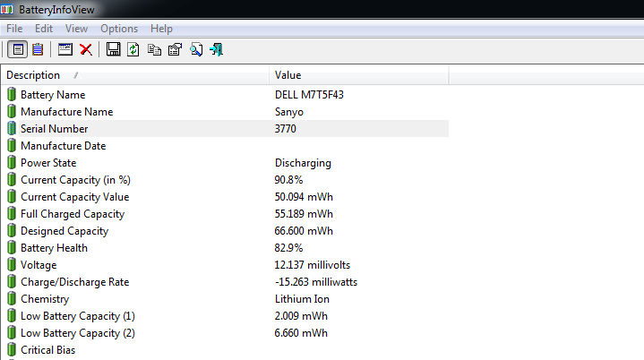Click the battery icon beside Full Charged Capacity
Viewport: 644px width, 360px height.
(x=12, y=214)
